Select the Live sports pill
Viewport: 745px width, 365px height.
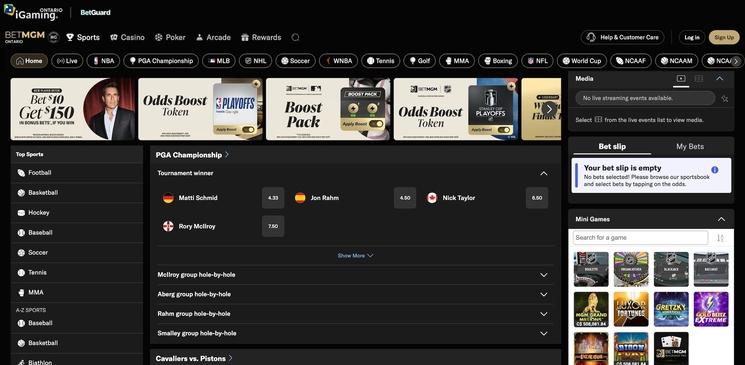[67, 61]
